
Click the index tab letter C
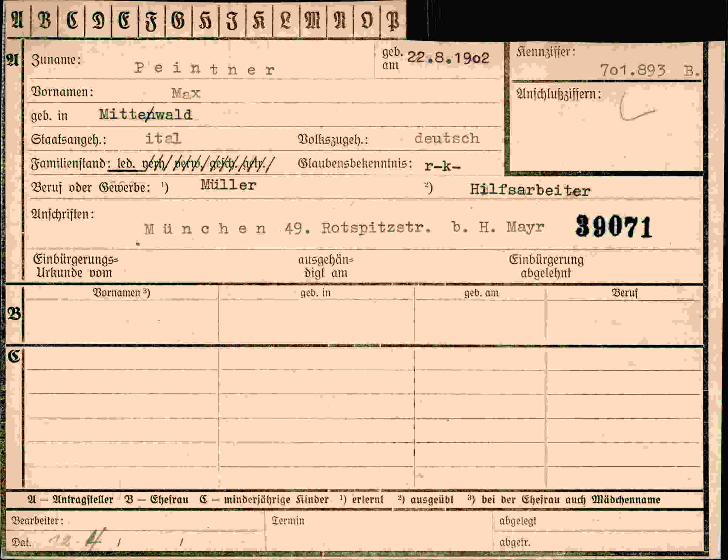pos(72,20)
